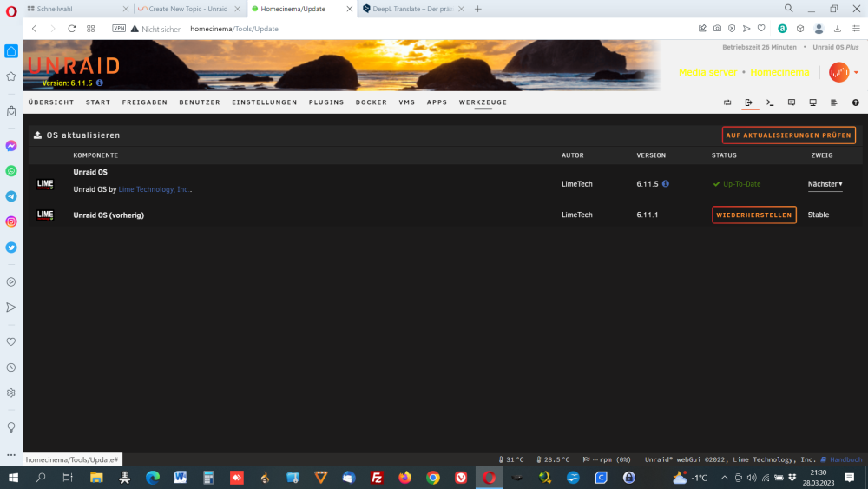
Task: Open the Nächster branch dropdown
Action: [x=825, y=184]
